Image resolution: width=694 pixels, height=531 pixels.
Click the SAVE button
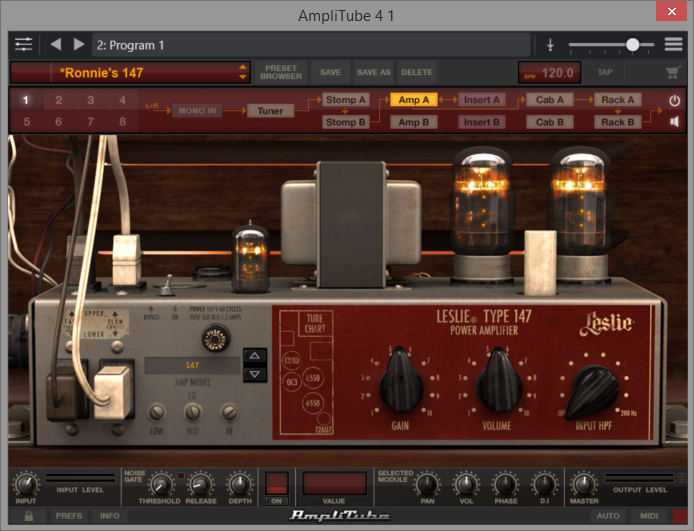[x=331, y=72]
